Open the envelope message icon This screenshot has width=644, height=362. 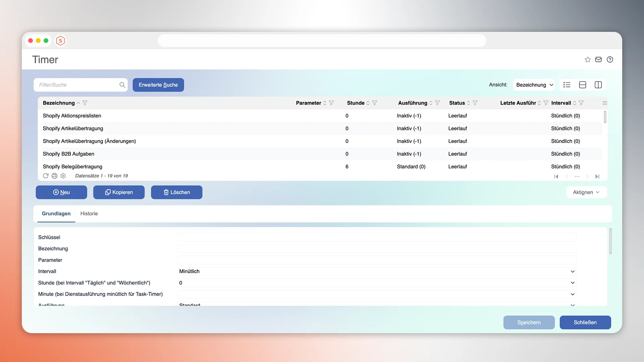click(598, 59)
